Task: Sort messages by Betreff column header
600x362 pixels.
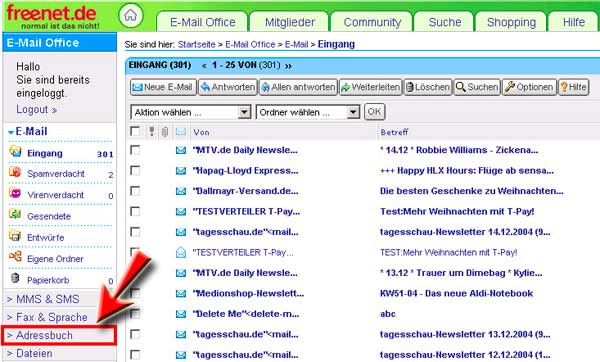Action: click(x=394, y=132)
